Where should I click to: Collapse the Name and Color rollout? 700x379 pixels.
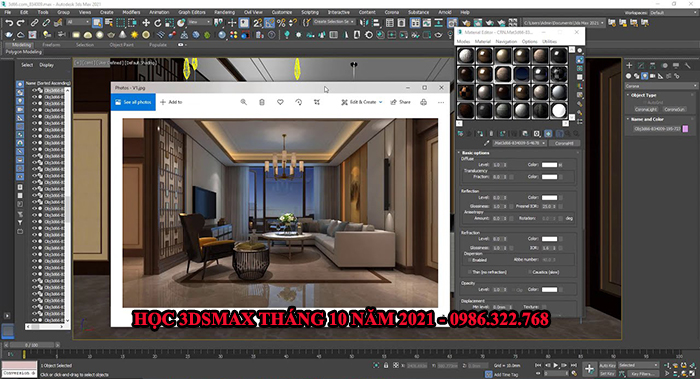[x=647, y=119]
